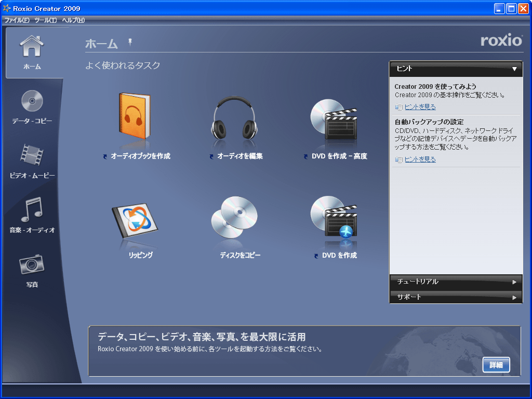Launch the headphones オーディオを編集 icon
This screenshot has width=532, height=399.
pos(234,118)
